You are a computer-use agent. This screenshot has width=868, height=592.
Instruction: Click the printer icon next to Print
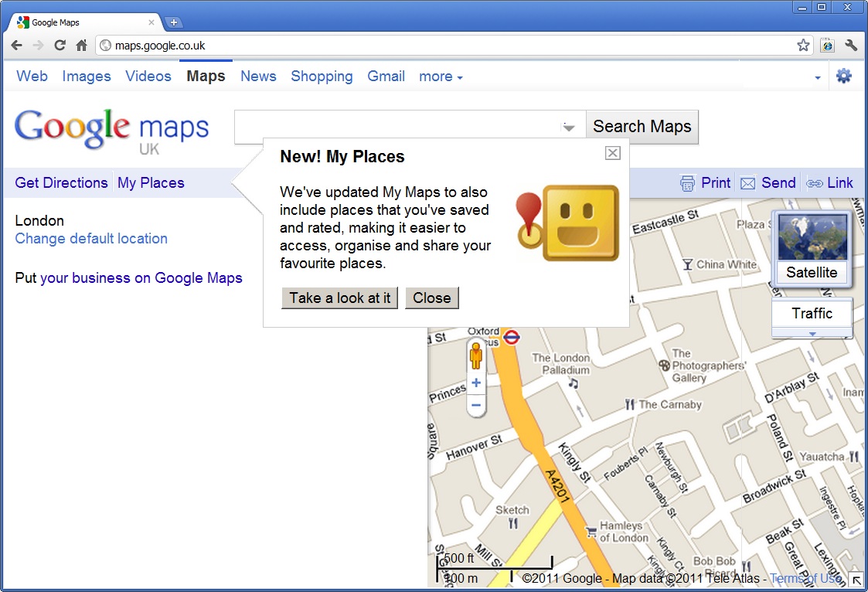coord(687,183)
